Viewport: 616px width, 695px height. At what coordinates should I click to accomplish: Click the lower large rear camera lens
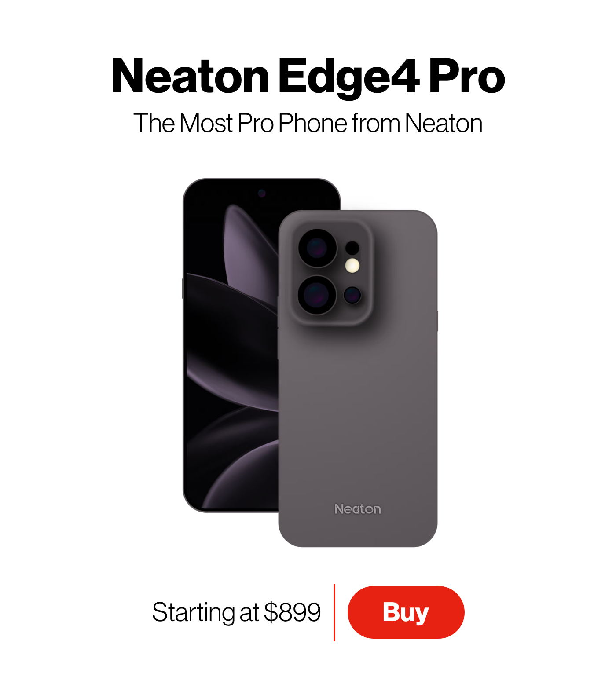[x=317, y=295]
